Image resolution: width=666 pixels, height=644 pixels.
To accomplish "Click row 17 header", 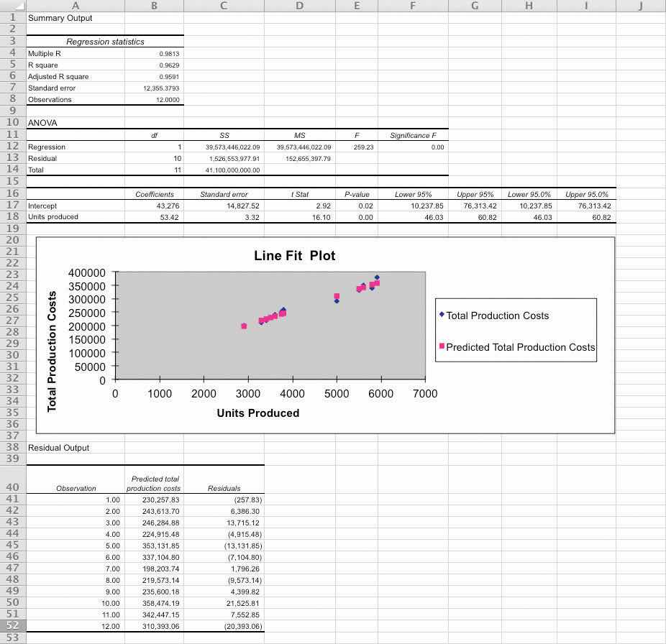I will tap(12, 206).
